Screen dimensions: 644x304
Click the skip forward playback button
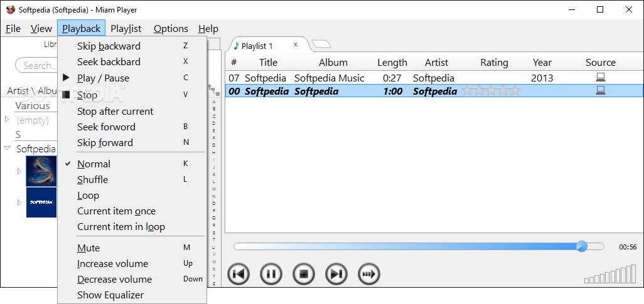[x=336, y=274]
